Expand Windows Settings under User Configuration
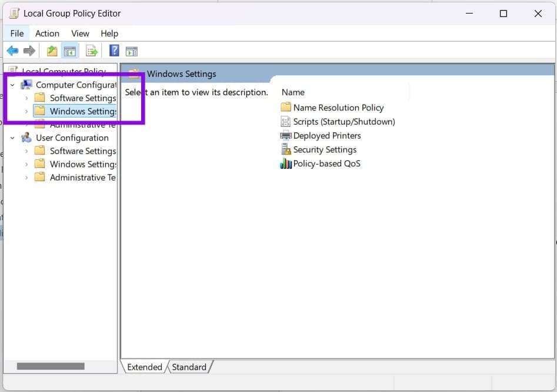 click(26, 164)
